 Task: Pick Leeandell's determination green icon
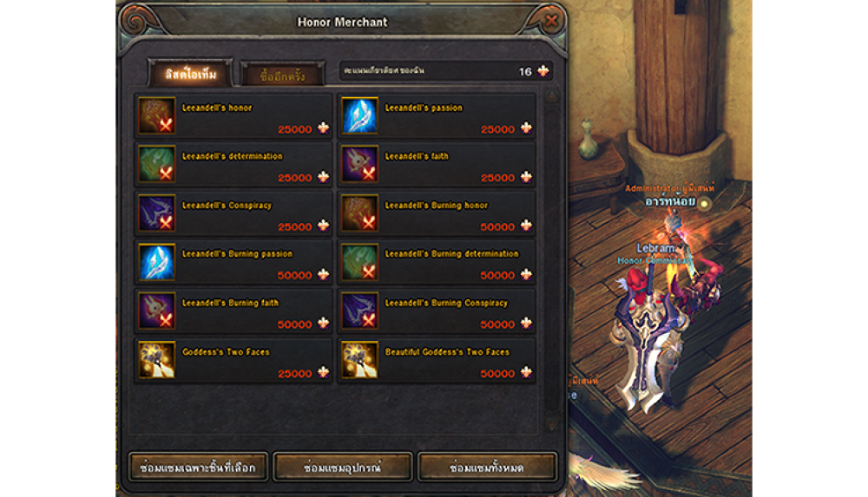(x=156, y=164)
